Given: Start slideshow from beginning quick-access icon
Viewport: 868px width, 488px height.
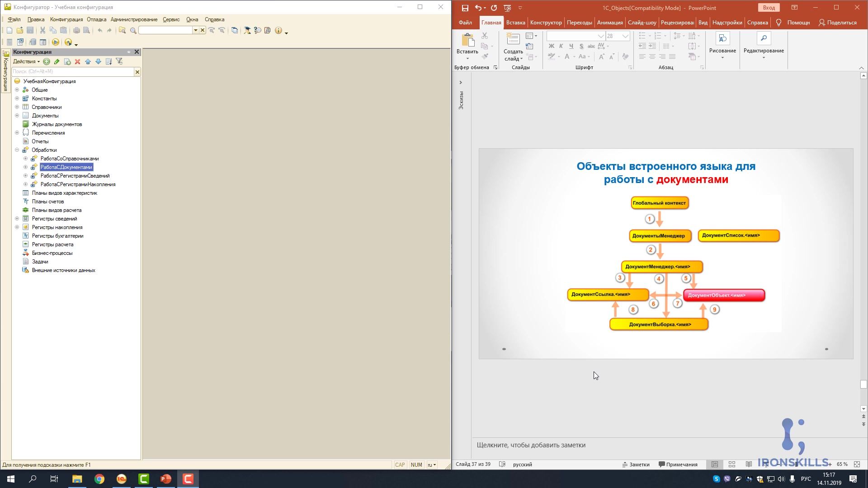Looking at the screenshot, I should 507,8.
